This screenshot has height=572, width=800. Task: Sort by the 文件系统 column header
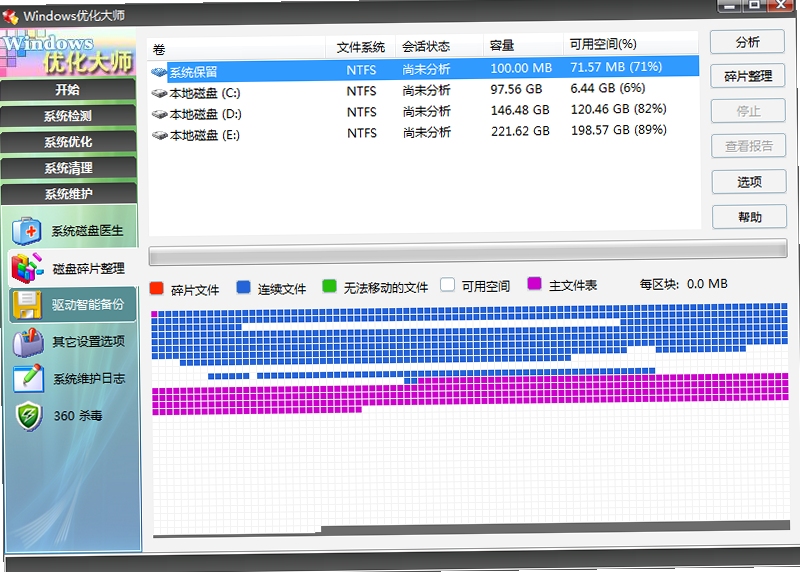coord(361,47)
